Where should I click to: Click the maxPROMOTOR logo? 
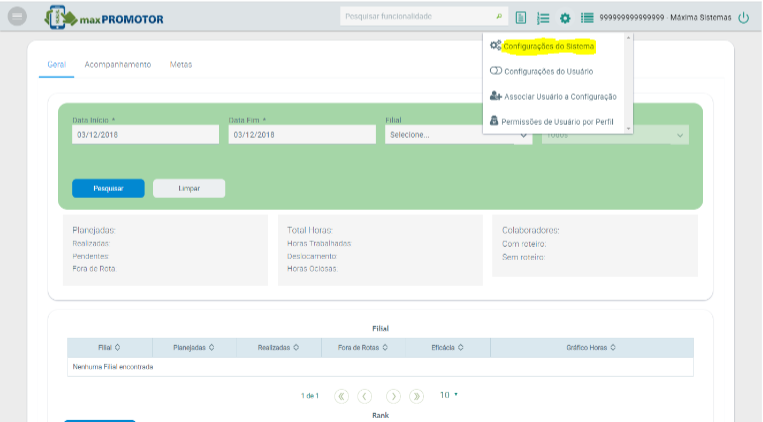105,18
